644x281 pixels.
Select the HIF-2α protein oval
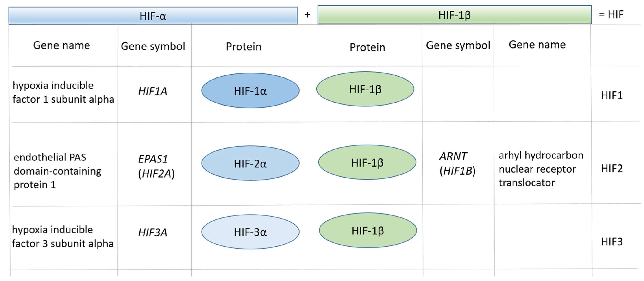(x=250, y=163)
